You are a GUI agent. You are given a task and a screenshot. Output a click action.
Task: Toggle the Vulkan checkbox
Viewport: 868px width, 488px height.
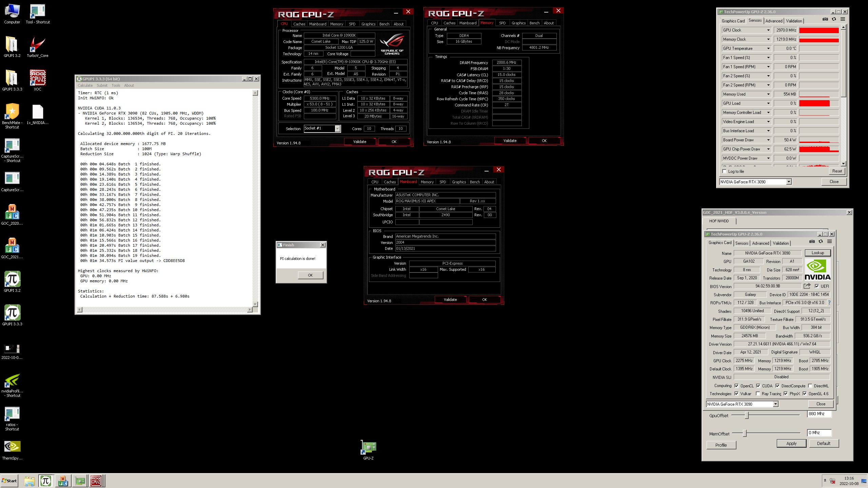pos(736,393)
